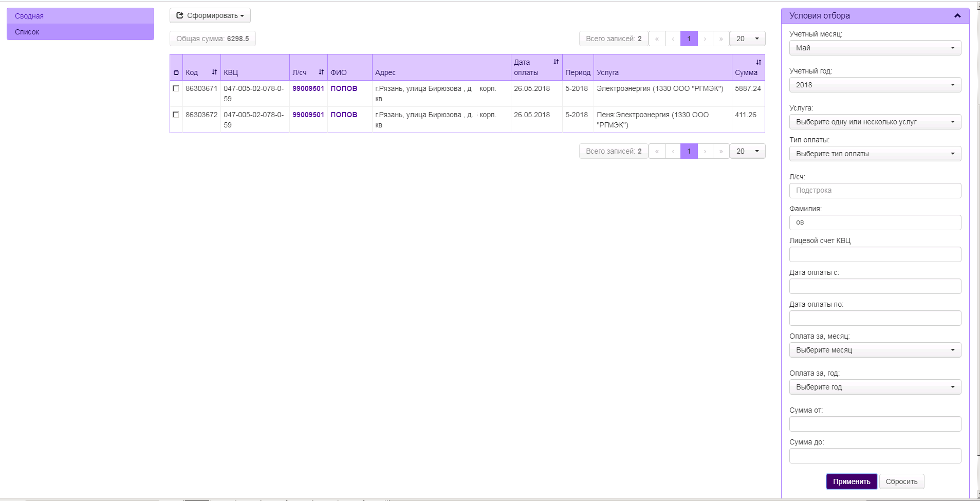
Task: Focus the Дата оплаты с field
Action: pos(875,286)
